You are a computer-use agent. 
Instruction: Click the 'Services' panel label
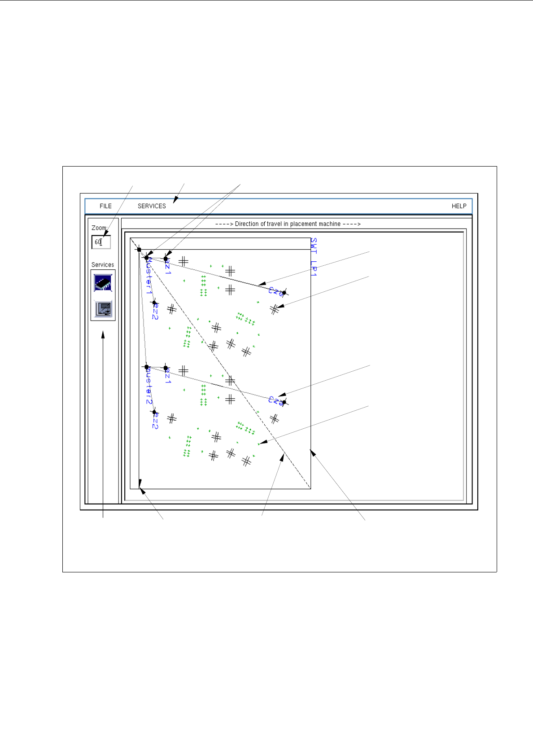pos(103,265)
